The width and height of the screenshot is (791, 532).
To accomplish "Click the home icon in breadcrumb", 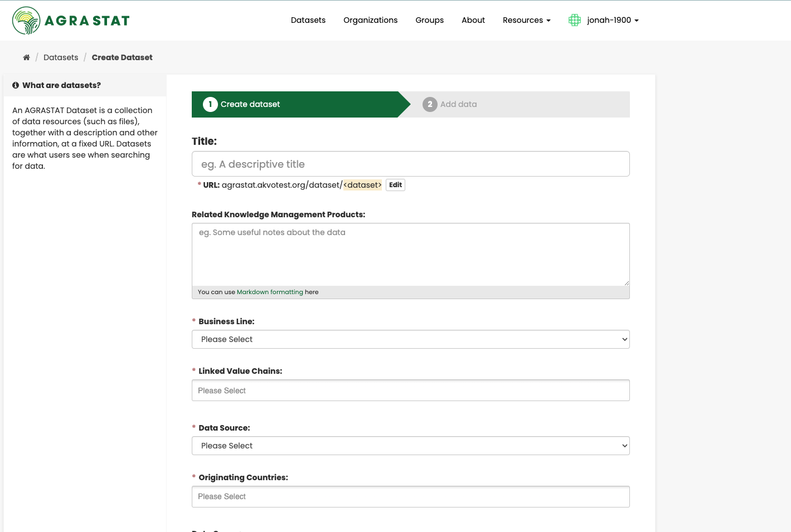I will click(26, 57).
